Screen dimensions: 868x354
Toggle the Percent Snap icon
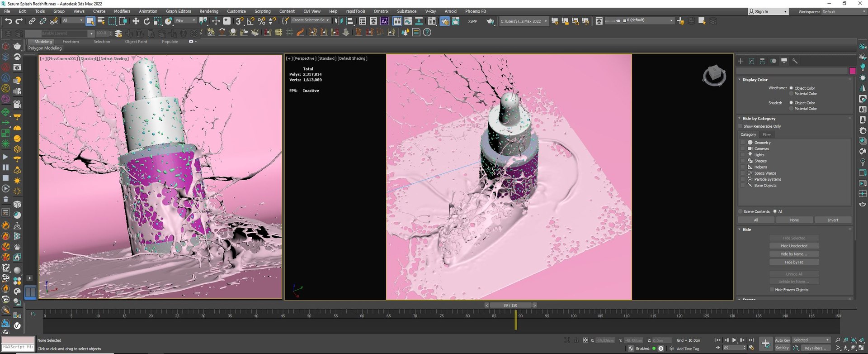[x=261, y=21]
